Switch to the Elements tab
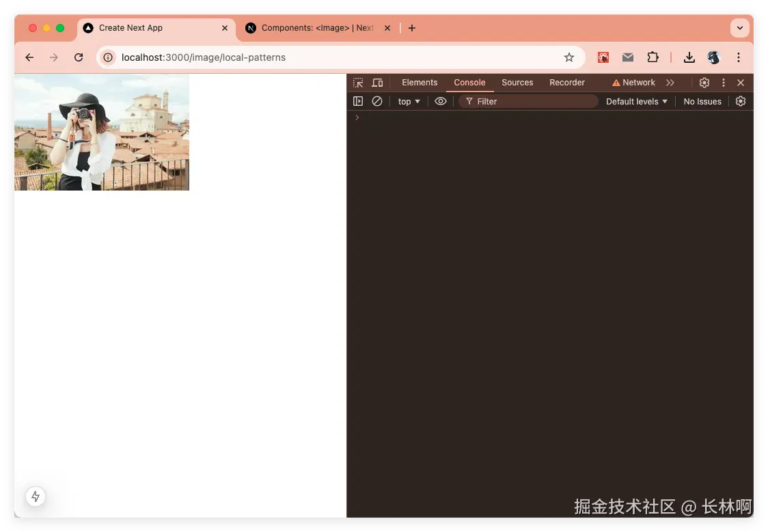 [420, 83]
